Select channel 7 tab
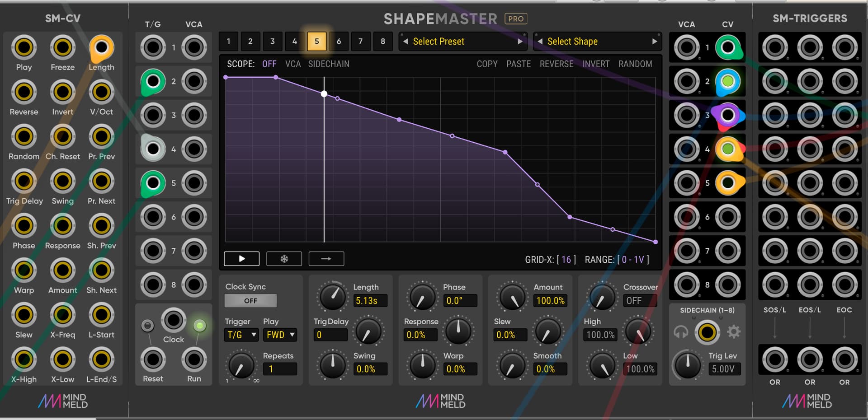The width and height of the screenshot is (868, 420). (360, 42)
